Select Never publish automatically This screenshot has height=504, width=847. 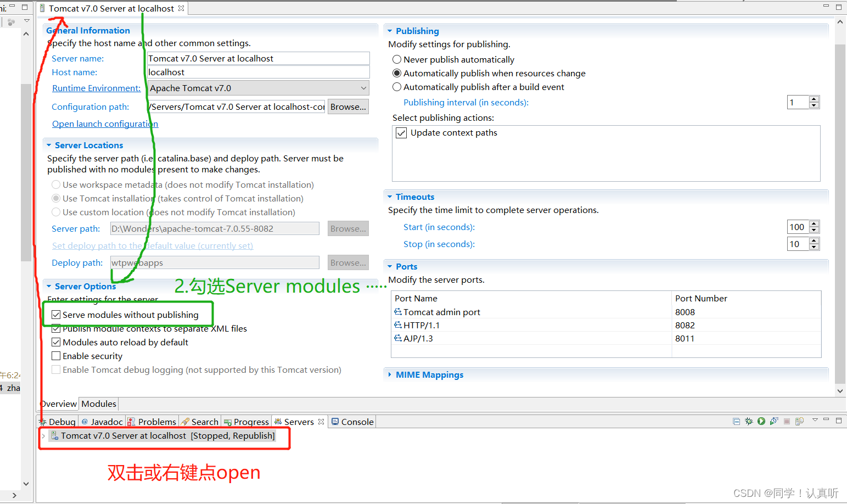(397, 59)
